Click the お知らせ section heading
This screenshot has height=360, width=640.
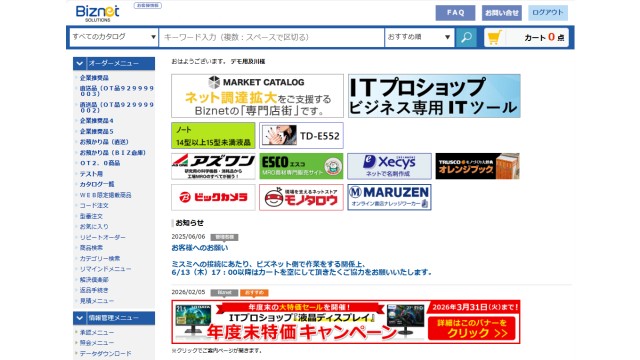point(189,223)
